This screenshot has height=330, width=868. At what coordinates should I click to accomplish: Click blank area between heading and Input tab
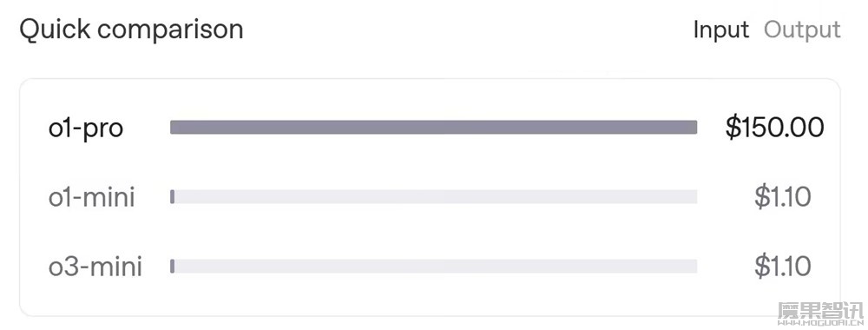click(468, 30)
